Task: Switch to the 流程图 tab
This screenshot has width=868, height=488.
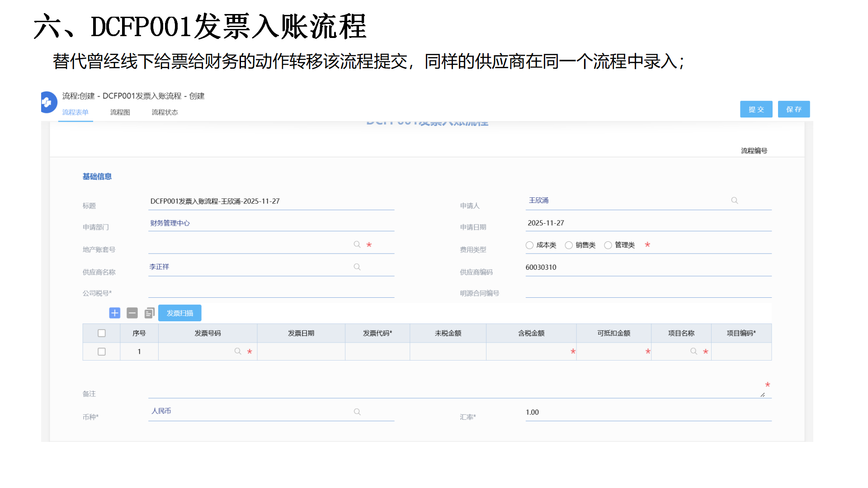Action: (x=120, y=112)
